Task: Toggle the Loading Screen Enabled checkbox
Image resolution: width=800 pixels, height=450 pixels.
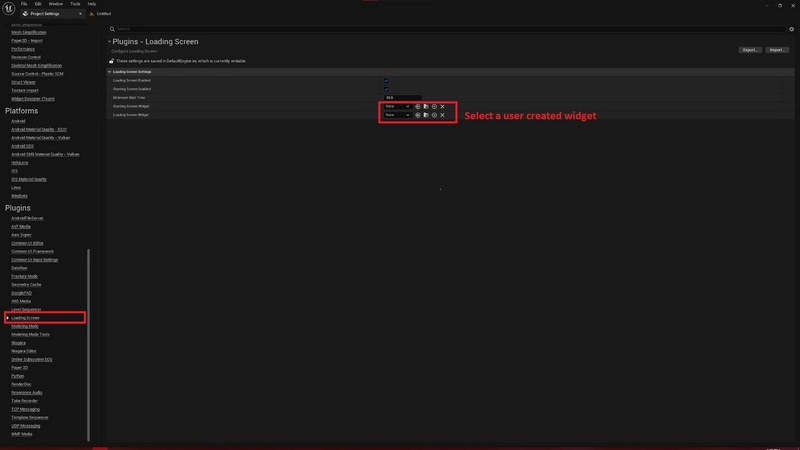Action: [386, 80]
